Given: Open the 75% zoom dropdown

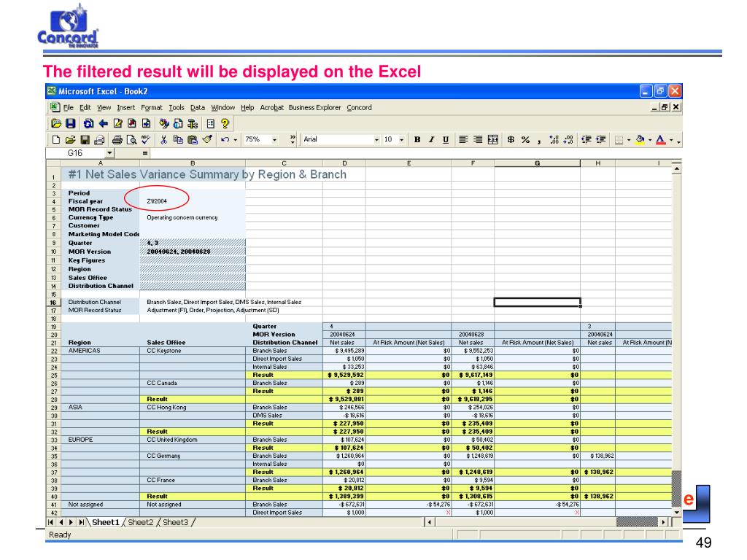Looking at the screenshot, I should coord(274,139).
